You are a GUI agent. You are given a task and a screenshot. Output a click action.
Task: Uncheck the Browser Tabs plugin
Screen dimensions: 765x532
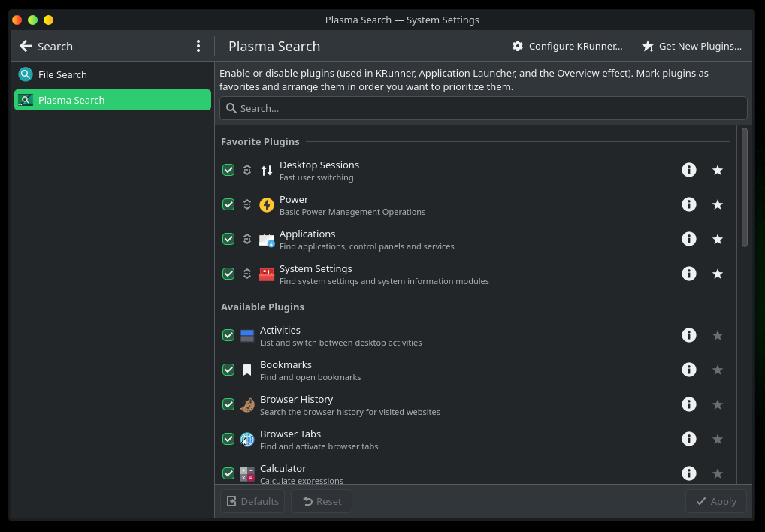pos(228,439)
